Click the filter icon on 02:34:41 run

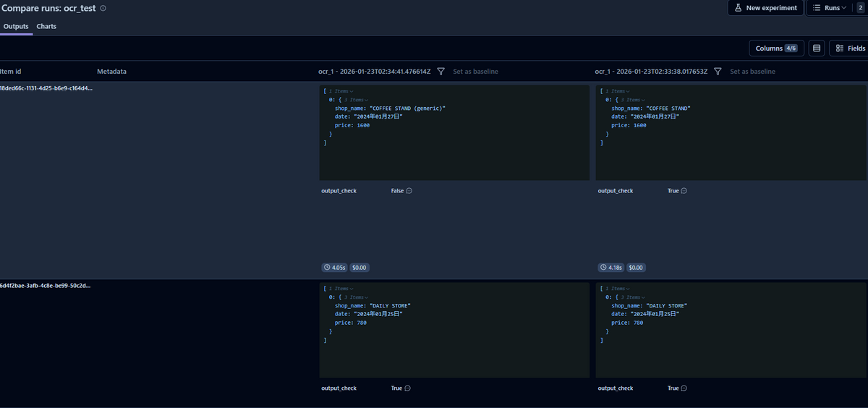click(x=441, y=72)
